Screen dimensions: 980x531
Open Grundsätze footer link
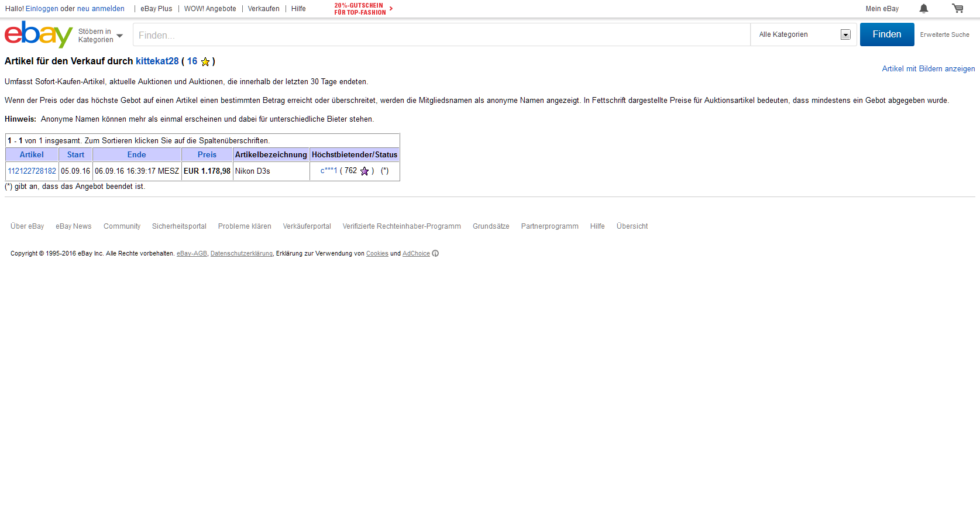pyautogui.click(x=491, y=226)
